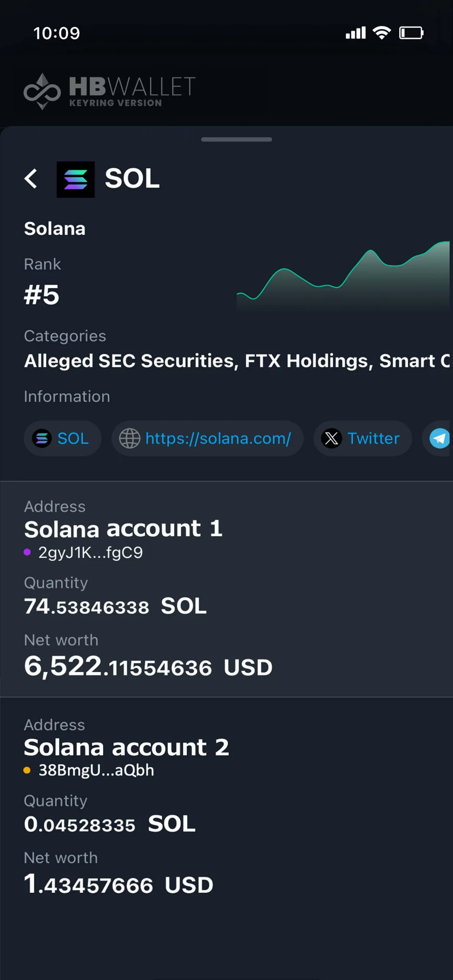Tap the purple status dot on Solana account 1

(28, 552)
